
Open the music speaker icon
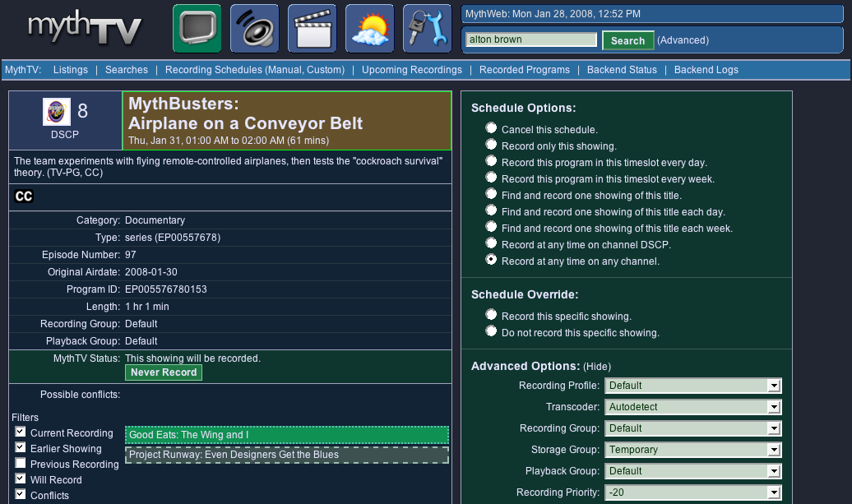click(255, 29)
